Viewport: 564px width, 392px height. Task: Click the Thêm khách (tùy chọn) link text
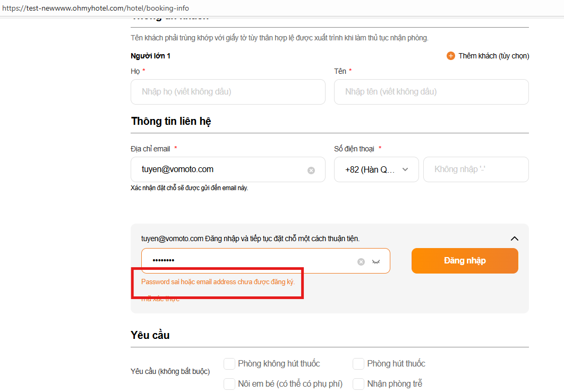pos(493,56)
